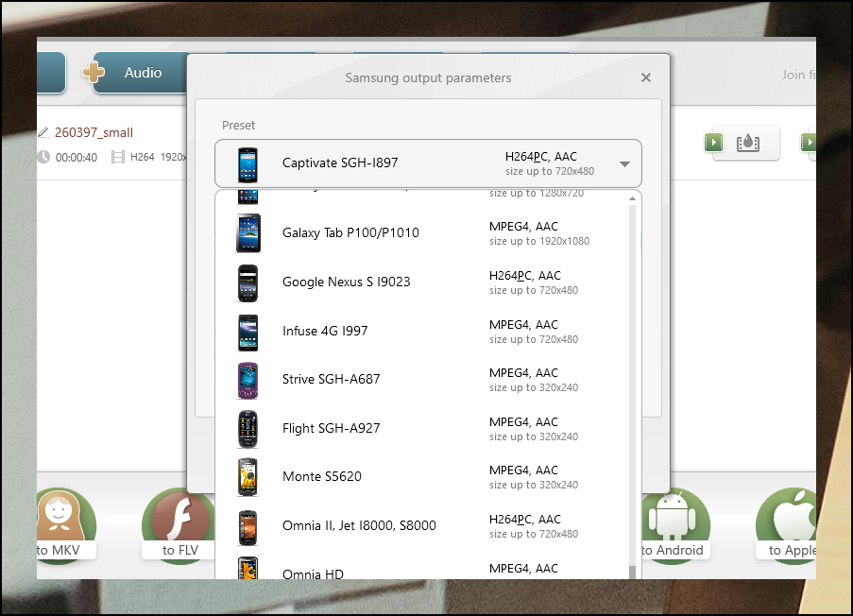Close the Samsung output parameters dialog
Viewport: 853px width, 616px height.
646,77
